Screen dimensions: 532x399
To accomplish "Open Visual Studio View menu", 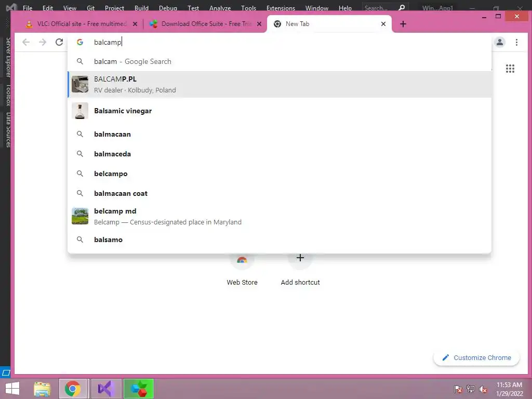I will [x=70, y=8].
